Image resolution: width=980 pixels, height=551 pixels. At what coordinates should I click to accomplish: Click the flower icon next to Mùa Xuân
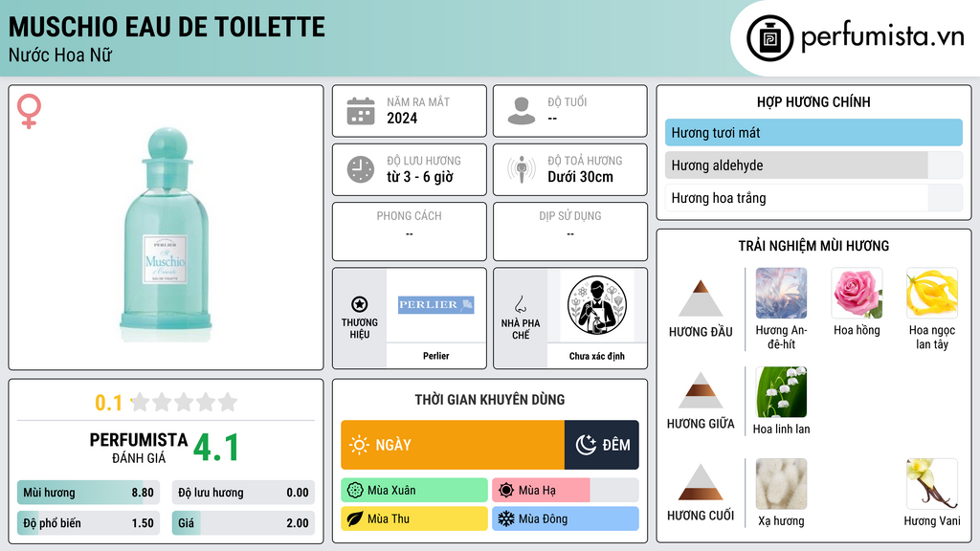355,491
